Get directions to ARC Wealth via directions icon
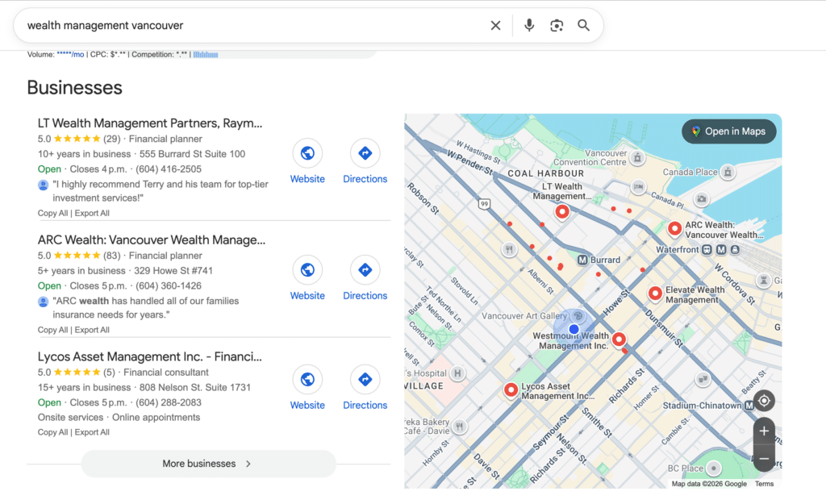Viewport: 826px width, 504px height. 365,269
